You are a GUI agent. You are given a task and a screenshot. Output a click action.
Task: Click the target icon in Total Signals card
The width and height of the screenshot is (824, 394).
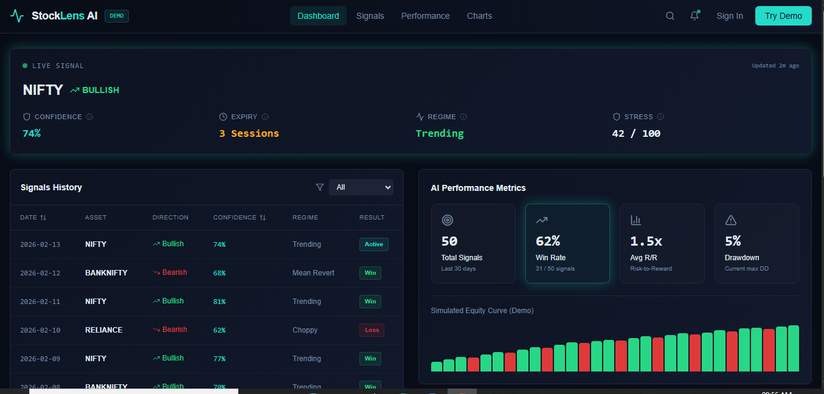coord(447,220)
